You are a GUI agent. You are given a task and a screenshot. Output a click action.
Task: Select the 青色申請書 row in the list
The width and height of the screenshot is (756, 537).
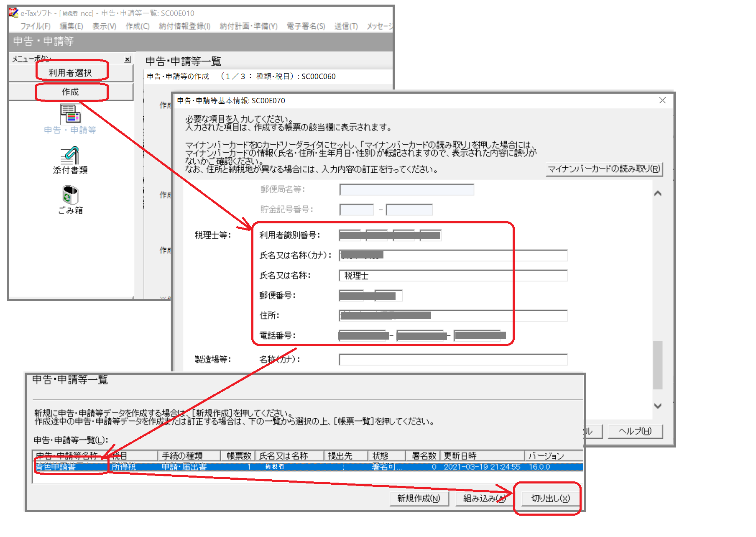tap(308, 467)
